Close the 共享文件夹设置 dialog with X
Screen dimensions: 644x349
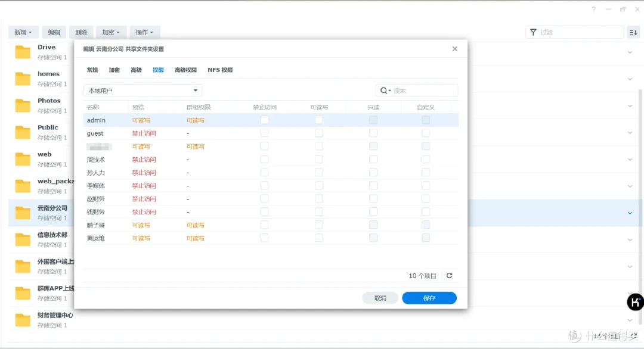(x=454, y=49)
